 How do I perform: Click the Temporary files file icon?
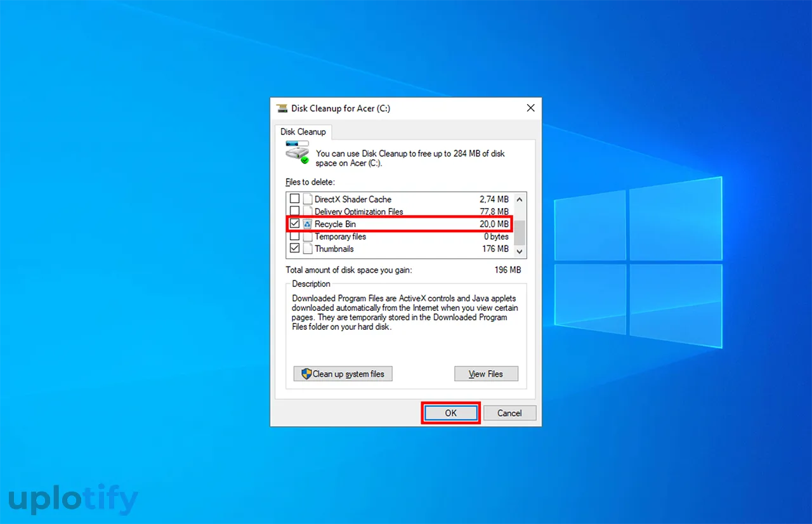click(308, 236)
